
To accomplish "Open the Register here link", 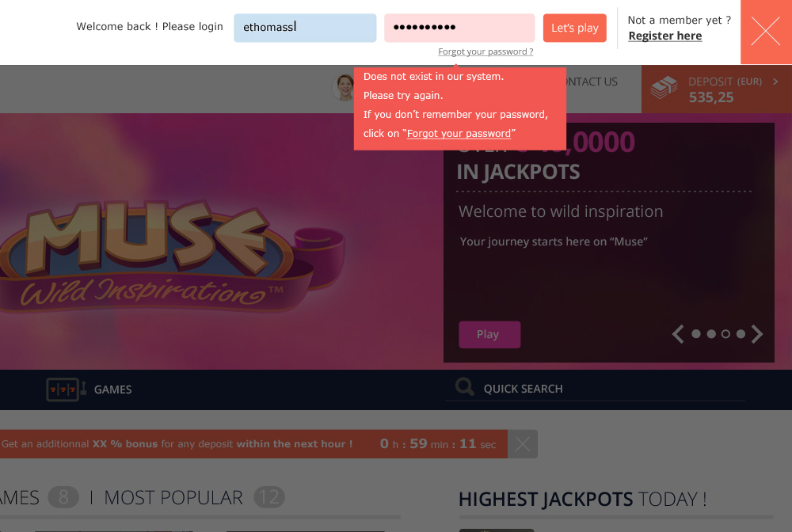I will pos(665,36).
